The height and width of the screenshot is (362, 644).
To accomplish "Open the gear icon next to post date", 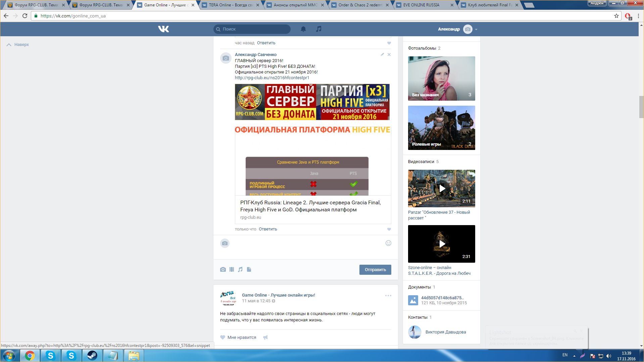I will [x=274, y=301].
